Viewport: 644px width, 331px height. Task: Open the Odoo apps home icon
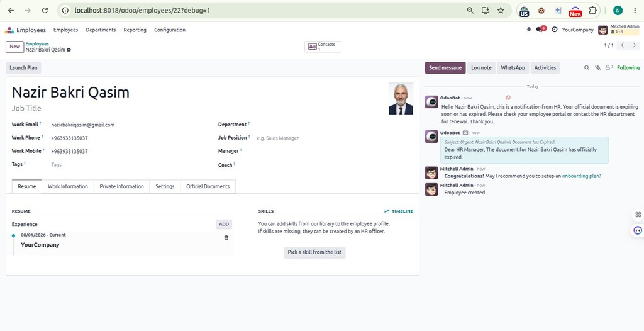[9, 30]
